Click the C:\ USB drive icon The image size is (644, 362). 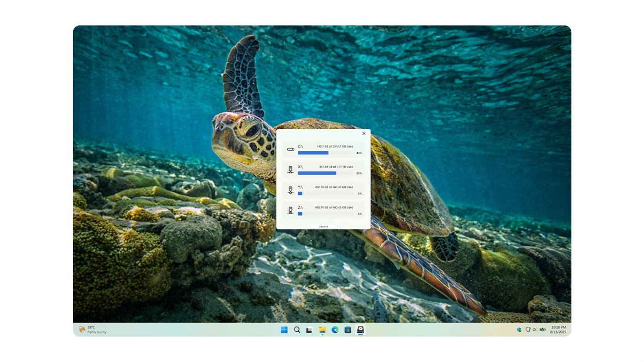[290, 149]
